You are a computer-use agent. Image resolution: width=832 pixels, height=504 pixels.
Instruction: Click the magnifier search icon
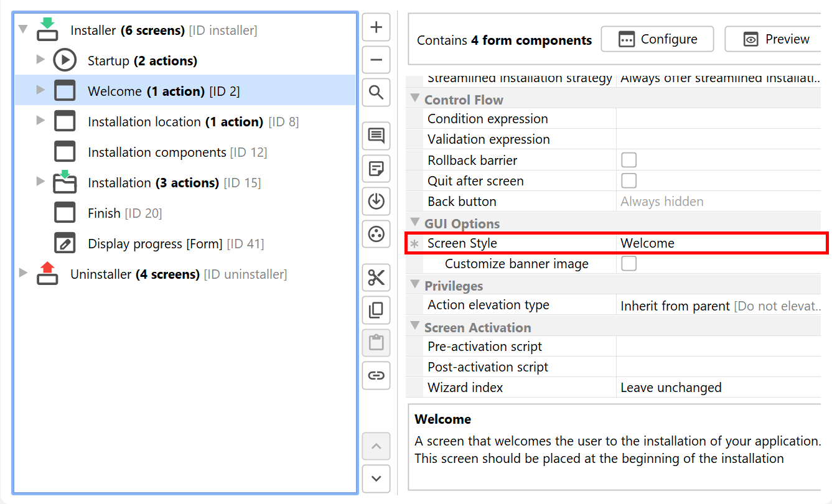pyautogui.click(x=376, y=93)
